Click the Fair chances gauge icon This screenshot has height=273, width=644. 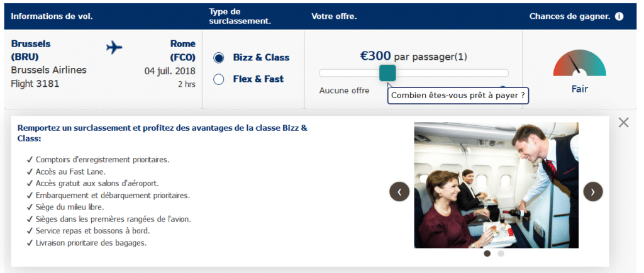click(x=579, y=64)
